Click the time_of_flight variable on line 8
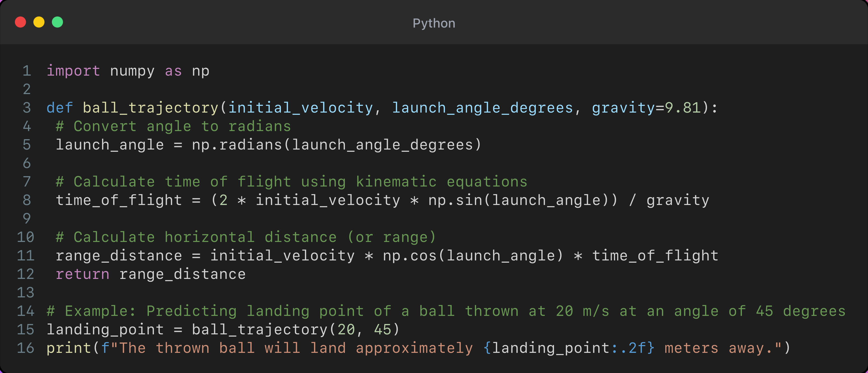 (119, 201)
